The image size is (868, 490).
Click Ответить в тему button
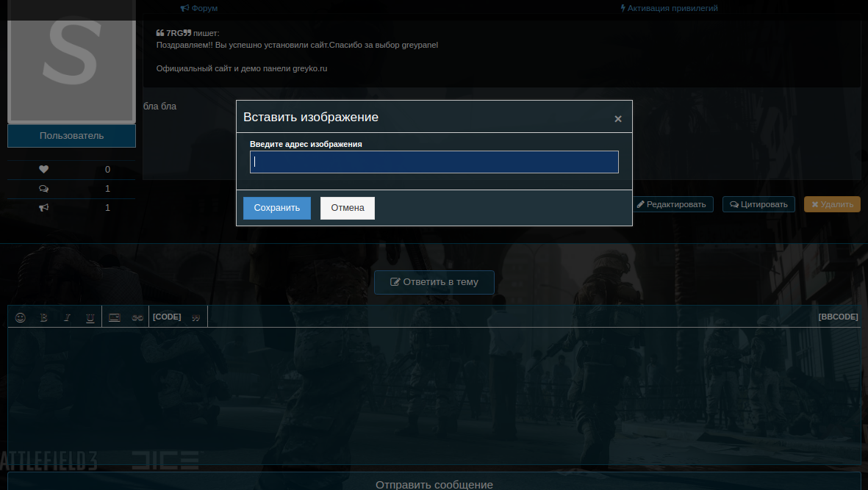click(434, 282)
